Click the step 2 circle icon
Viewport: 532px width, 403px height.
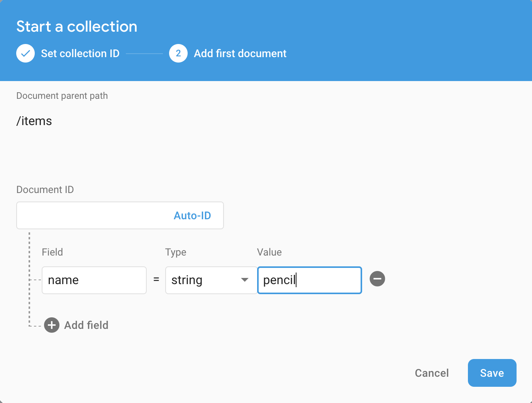click(x=178, y=53)
